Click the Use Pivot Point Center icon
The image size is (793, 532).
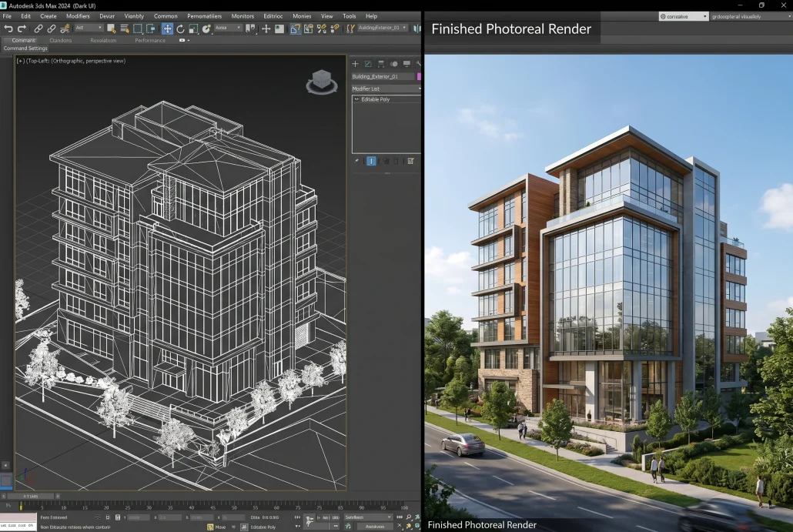[250, 28]
